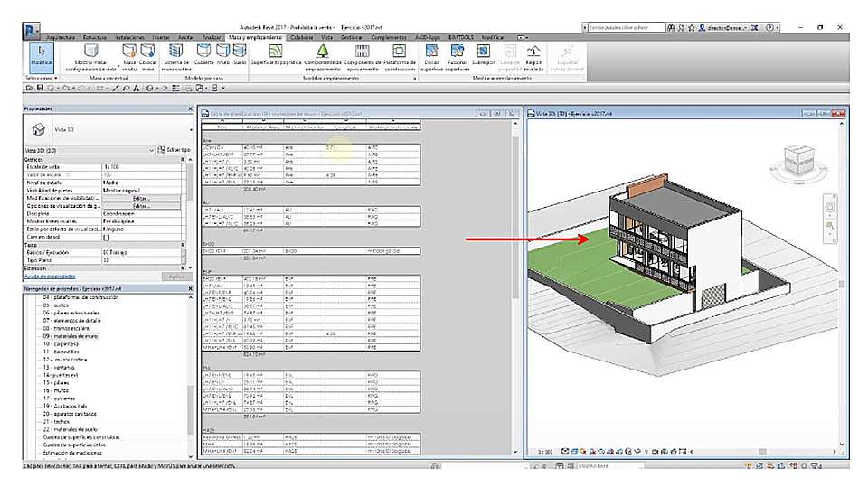Click Editar for Opciones de visualización

(142, 206)
